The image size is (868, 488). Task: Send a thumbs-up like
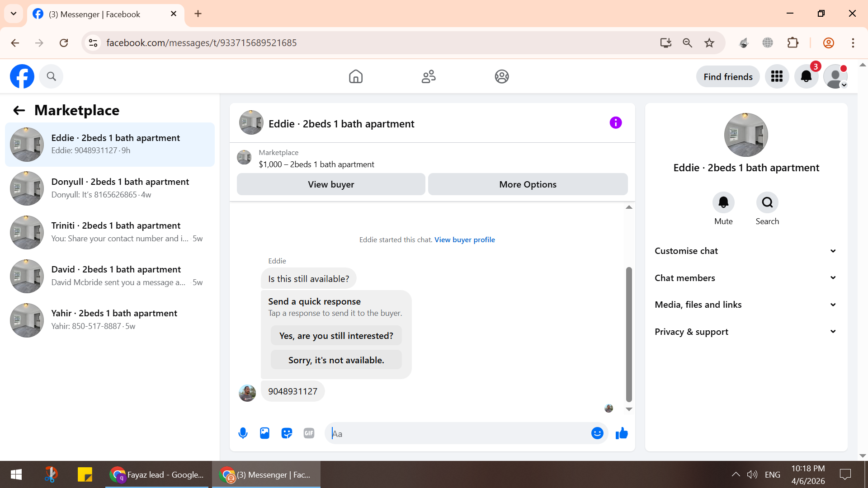(x=622, y=433)
